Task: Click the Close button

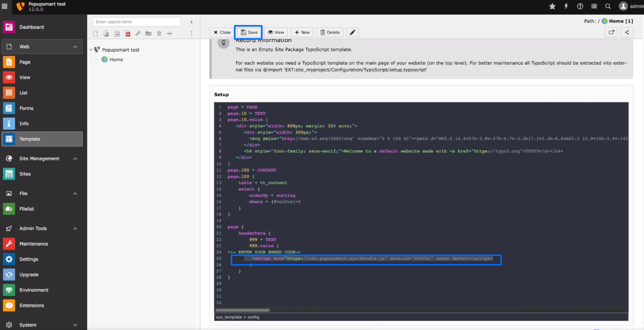Action: [x=221, y=32]
